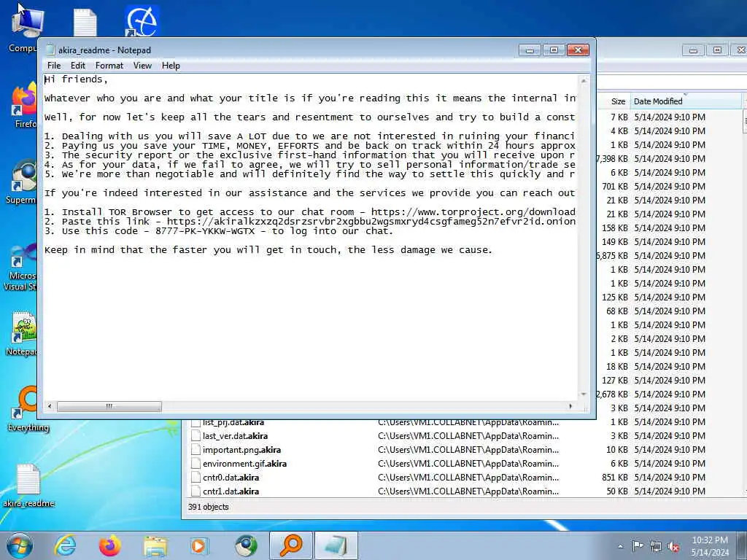The height and width of the screenshot is (560, 747).
Task: Click file icon of environment.gif.akira
Action: pos(196,463)
